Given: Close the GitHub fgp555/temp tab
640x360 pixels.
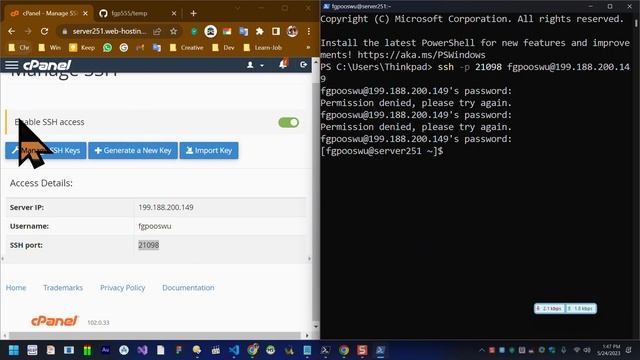Looking at the screenshot, I should click(x=173, y=13).
